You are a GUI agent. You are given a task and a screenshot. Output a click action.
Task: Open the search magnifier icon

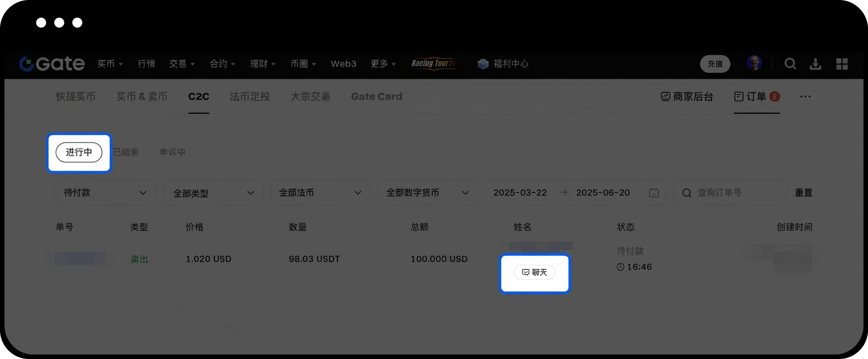[790, 64]
